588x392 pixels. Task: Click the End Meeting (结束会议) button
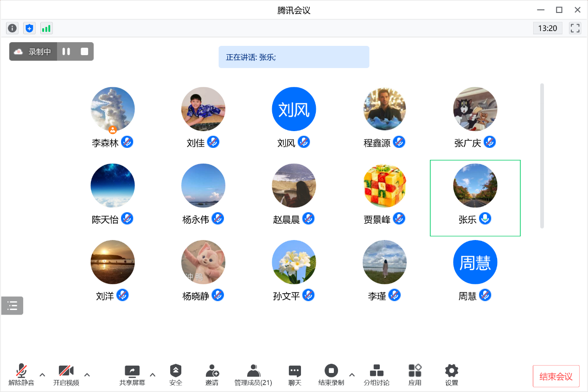pos(556,376)
